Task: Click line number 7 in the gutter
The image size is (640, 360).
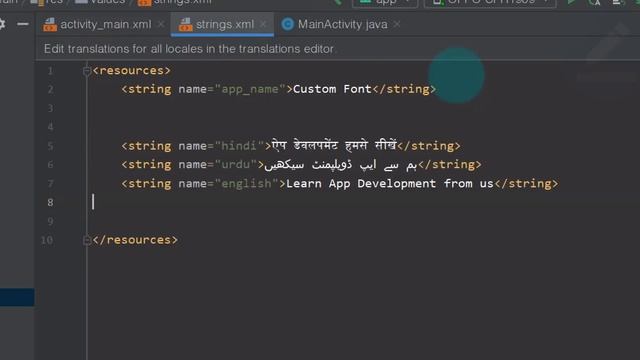Action: click(50, 184)
